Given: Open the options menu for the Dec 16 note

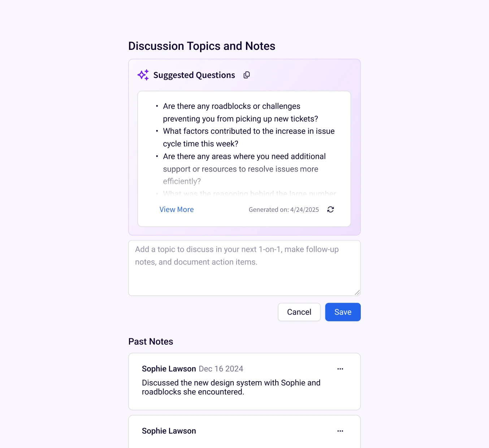Looking at the screenshot, I should (x=340, y=369).
